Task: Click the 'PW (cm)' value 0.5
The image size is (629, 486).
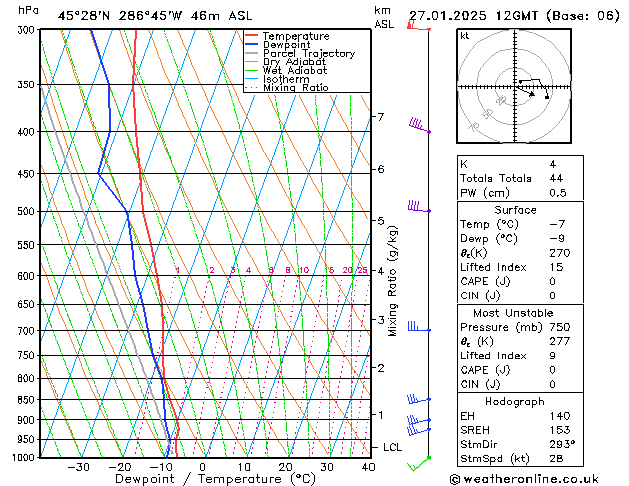Action: (558, 193)
